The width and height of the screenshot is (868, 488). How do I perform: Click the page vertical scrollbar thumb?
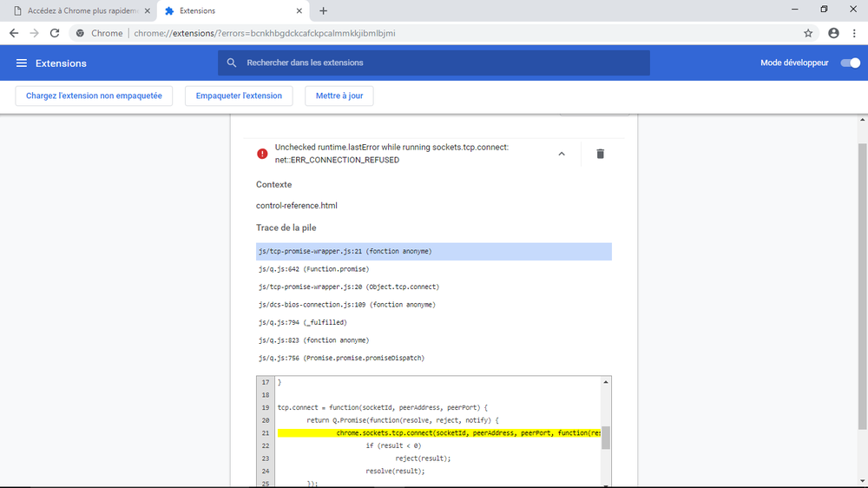point(863,286)
